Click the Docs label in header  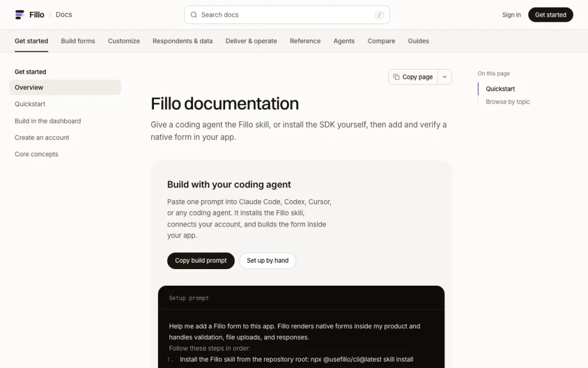pos(64,14)
